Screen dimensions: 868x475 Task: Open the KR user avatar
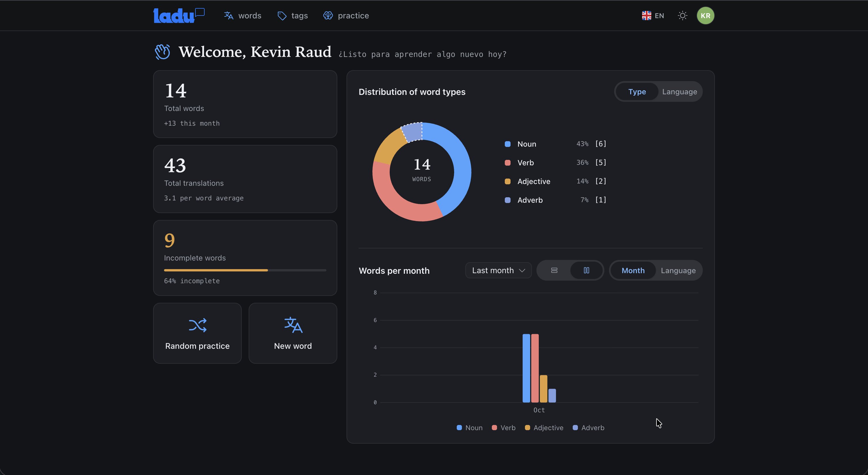705,16
